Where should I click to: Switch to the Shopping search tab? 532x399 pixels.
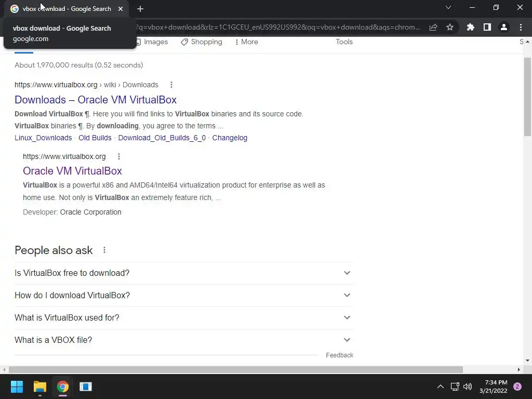point(202,42)
